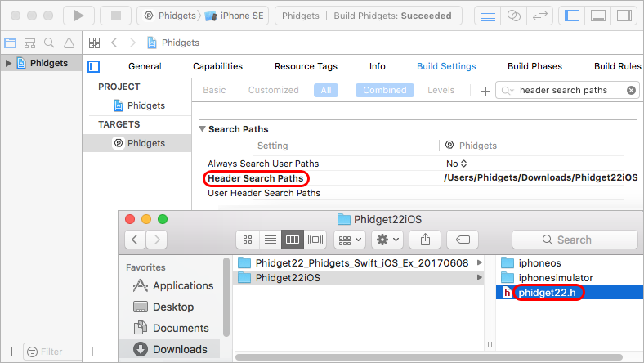Viewport: 644px width, 363px height.
Task: Filter build settings by All
Action: pos(325,90)
